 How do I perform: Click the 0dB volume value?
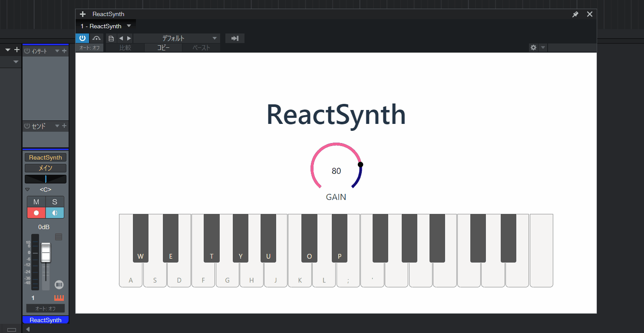click(44, 227)
